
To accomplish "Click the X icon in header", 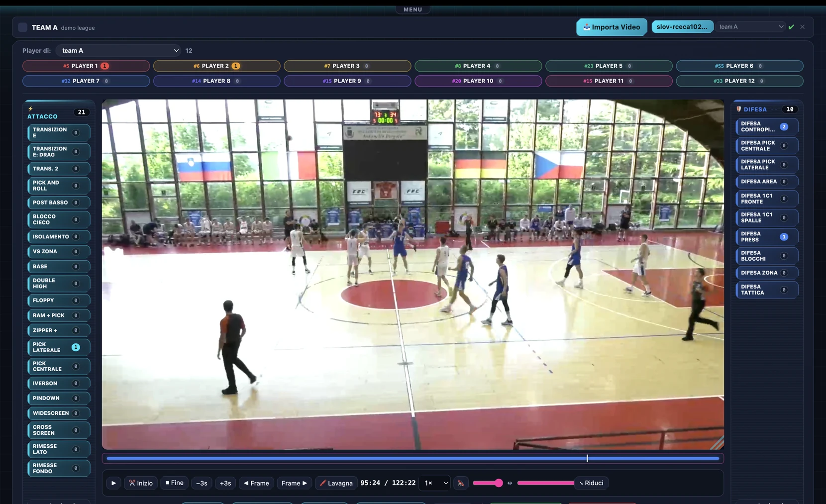I will tap(802, 27).
